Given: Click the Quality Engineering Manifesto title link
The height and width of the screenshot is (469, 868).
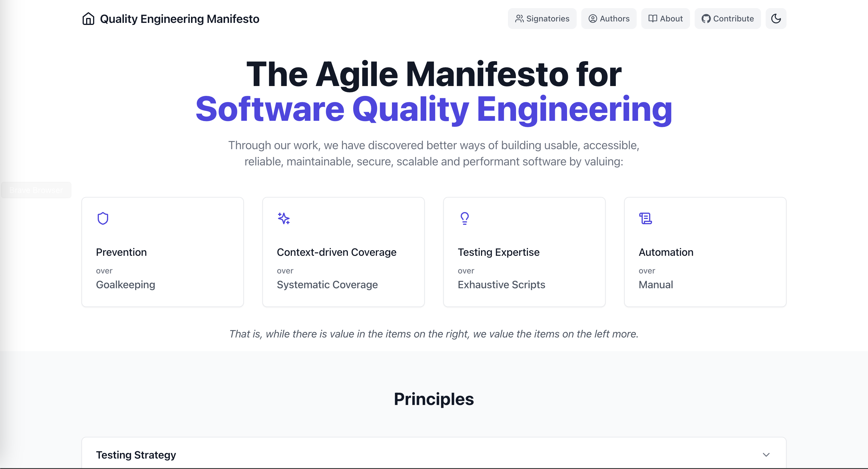Looking at the screenshot, I should 179,19.
